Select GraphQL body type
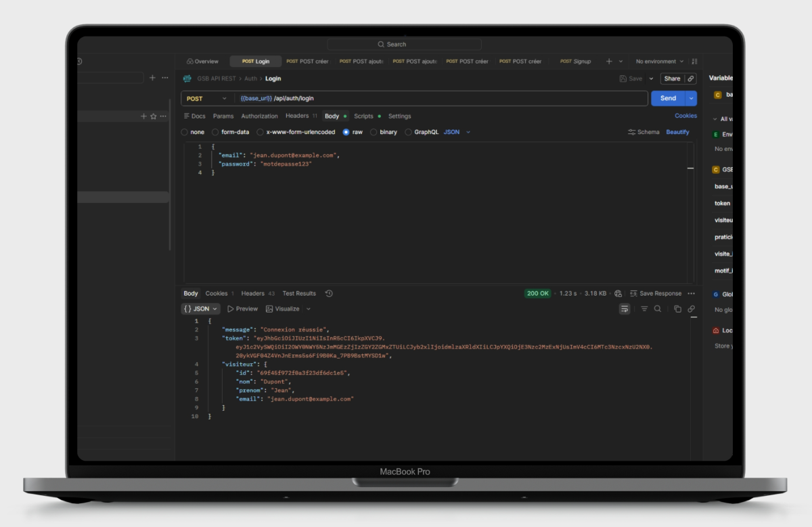The height and width of the screenshot is (527, 812). 422,132
